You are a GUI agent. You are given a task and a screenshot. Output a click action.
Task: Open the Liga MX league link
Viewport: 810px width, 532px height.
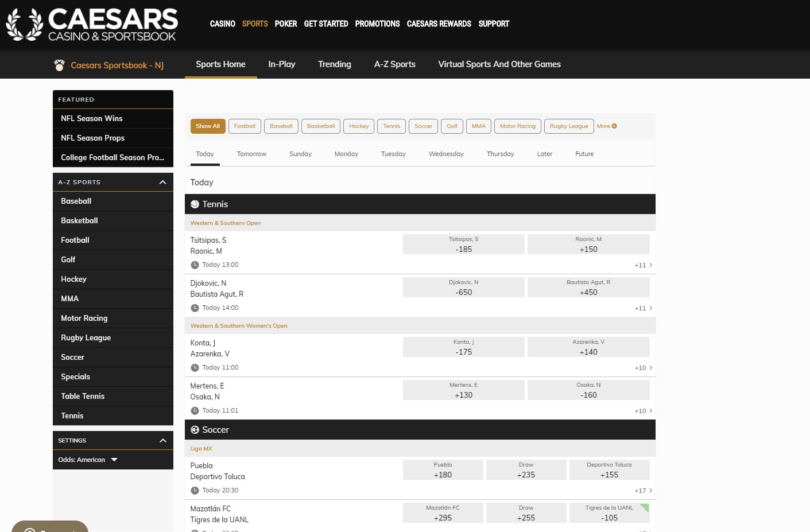pyautogui.click(x=201, y=449)
